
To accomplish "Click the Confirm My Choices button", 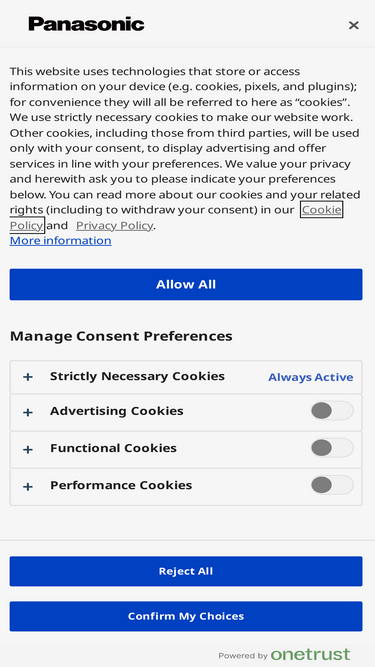I will point(186,616).
